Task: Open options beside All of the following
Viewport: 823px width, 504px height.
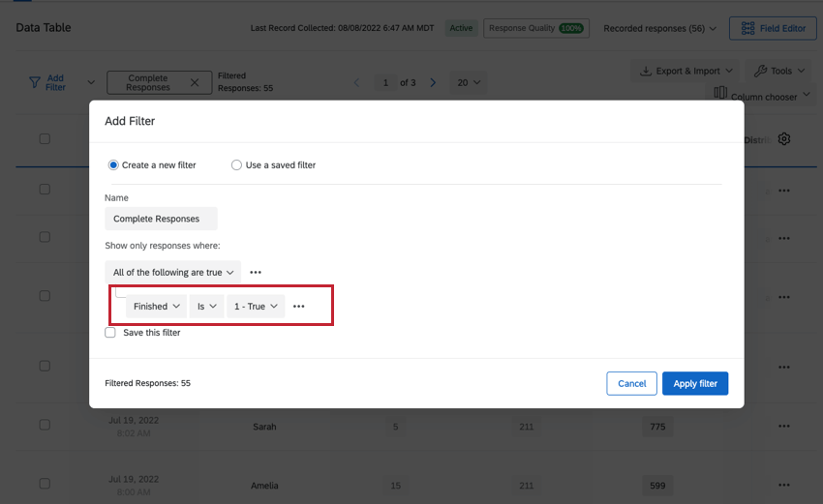Action: coord(256,272)
